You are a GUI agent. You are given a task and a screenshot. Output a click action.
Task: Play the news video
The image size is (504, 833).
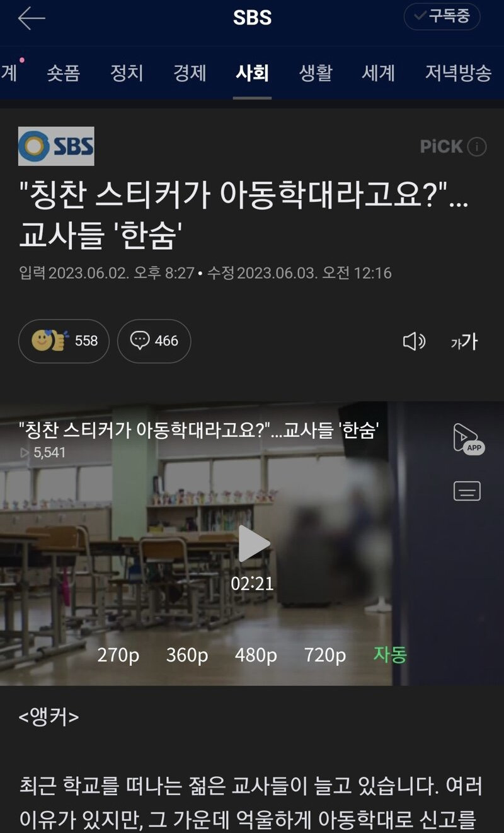point(253,544)
